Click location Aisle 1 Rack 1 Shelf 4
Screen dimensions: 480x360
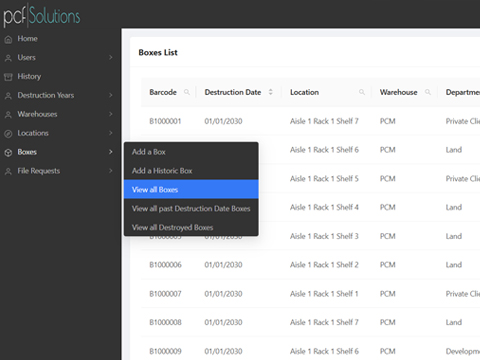[324, 207]
